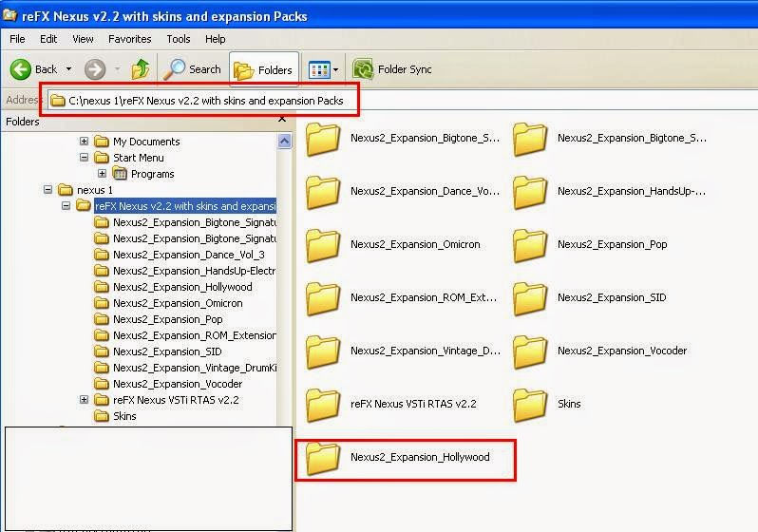The height and width of the screenshot is (532, 758).
Task: Select Nexus2_Expansion_Pop in folder tree
Action: (168, 320)
